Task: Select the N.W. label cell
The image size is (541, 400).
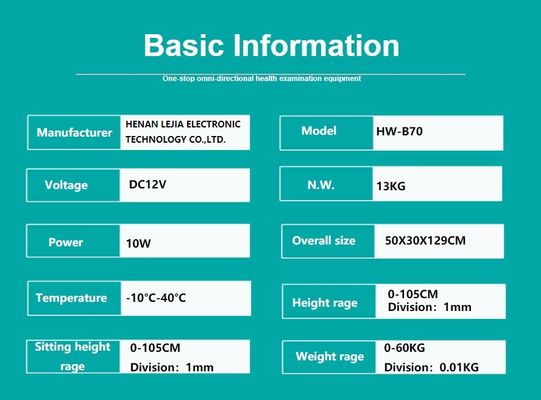Action: (x=326, y=184)
